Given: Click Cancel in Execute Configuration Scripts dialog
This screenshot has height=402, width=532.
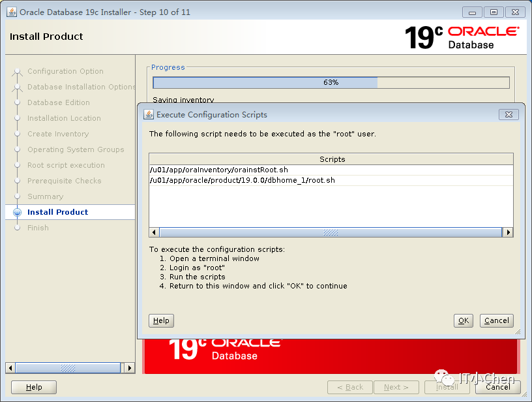Looking at the screenshot, I should 496,320.
